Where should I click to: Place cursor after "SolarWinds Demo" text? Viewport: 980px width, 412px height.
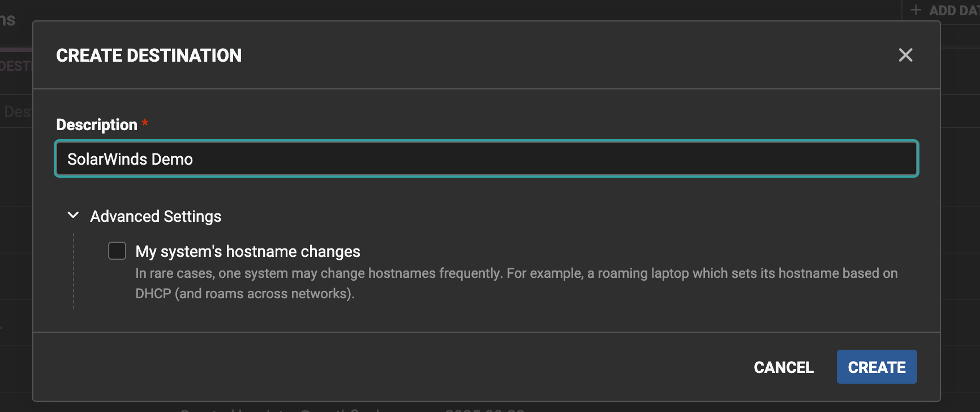[194, 159]
